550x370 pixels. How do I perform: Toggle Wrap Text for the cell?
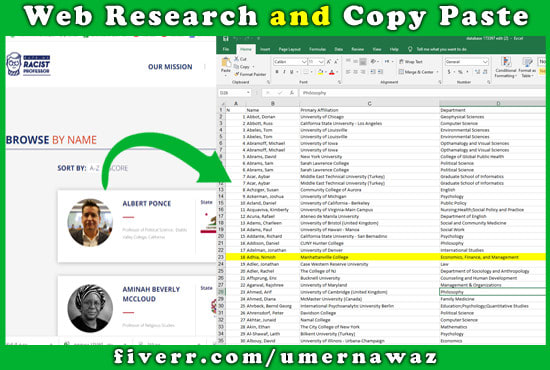point(411,62)
